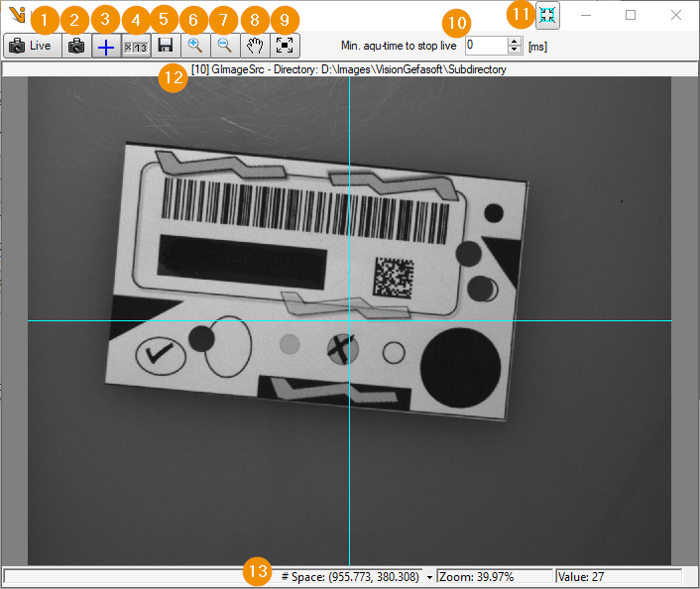Maximize the window
This screenshot has height=589, width=700.
click(631, 15)
